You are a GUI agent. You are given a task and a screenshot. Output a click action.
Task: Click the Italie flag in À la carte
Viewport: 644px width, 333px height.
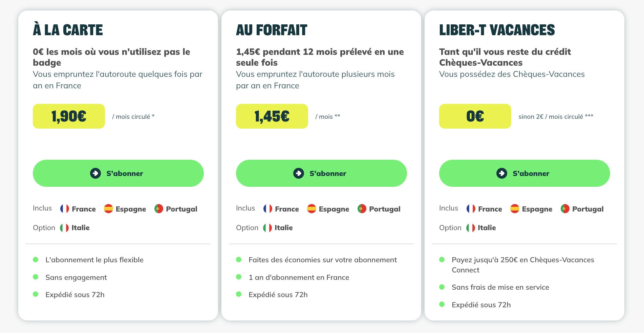coord(64,228)
